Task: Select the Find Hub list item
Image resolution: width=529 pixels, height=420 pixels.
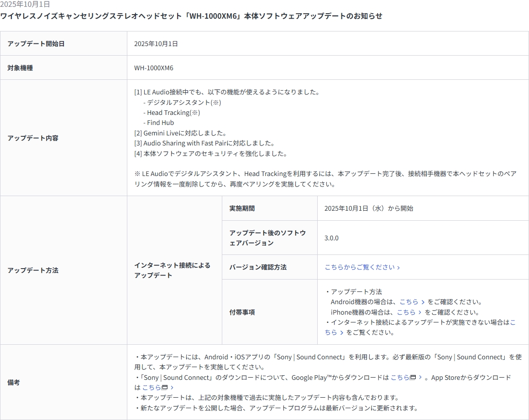Action: coord(160,123)
